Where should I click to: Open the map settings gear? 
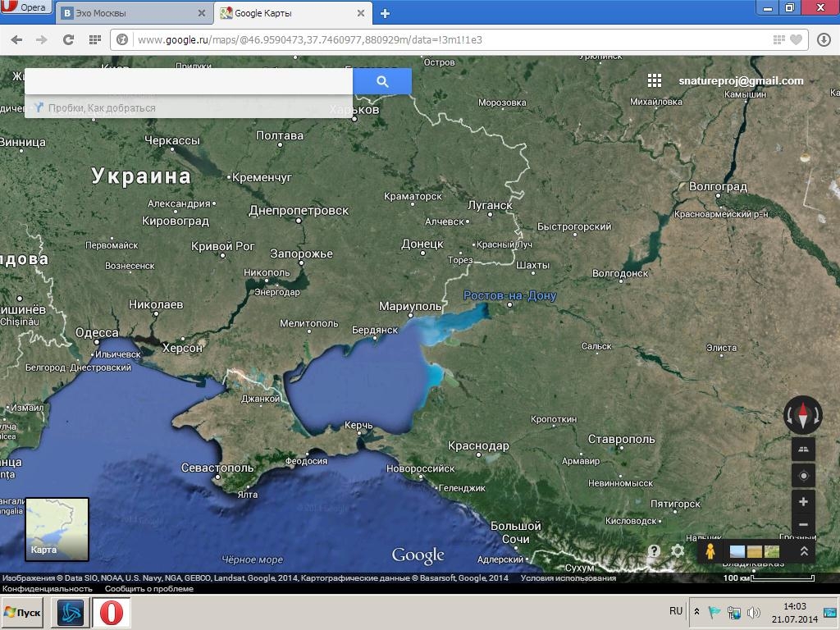(x=678, y=551)
